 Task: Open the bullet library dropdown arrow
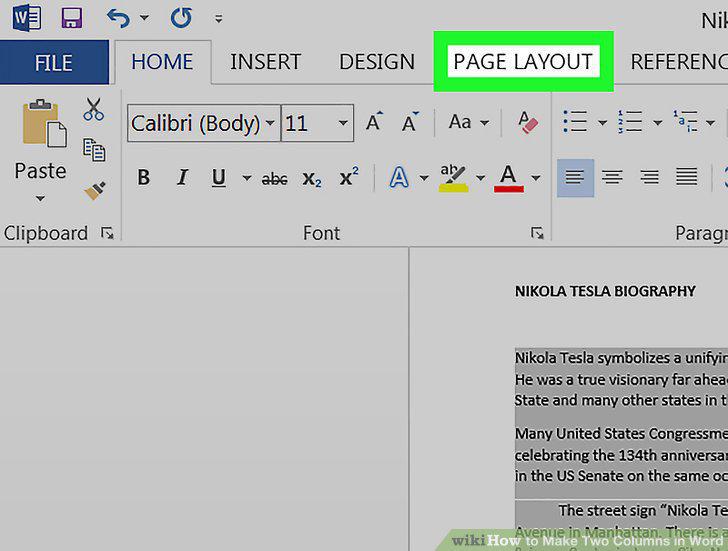point(602,123)
